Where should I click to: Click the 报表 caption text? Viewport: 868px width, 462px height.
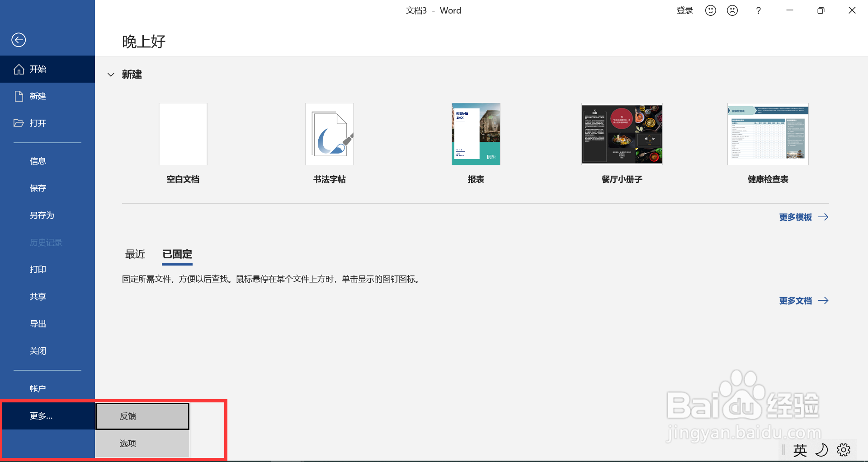coord(476,179)
